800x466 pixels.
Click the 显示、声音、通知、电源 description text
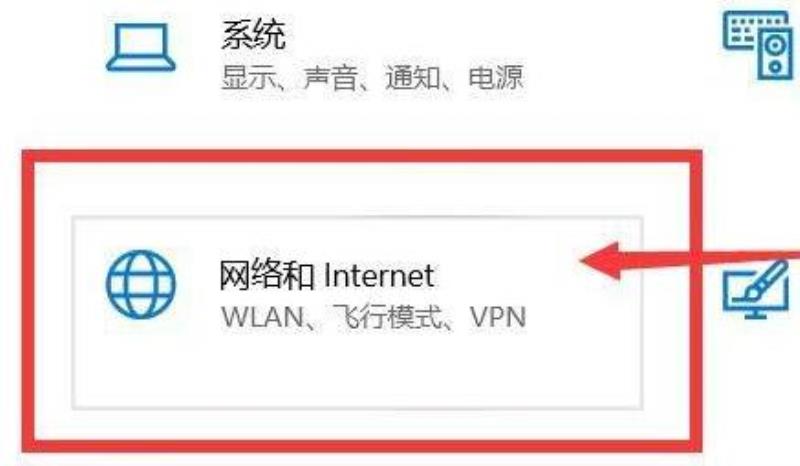click(372, 78)
